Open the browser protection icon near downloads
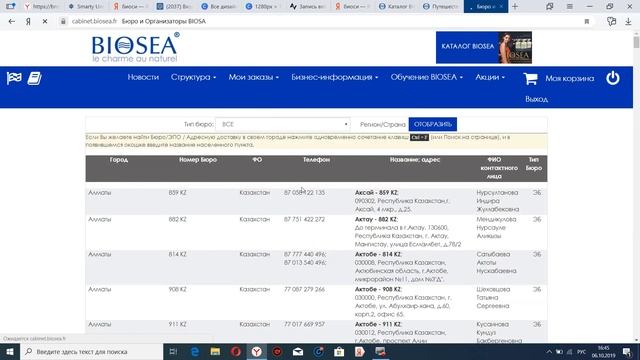 coord(611,21)
